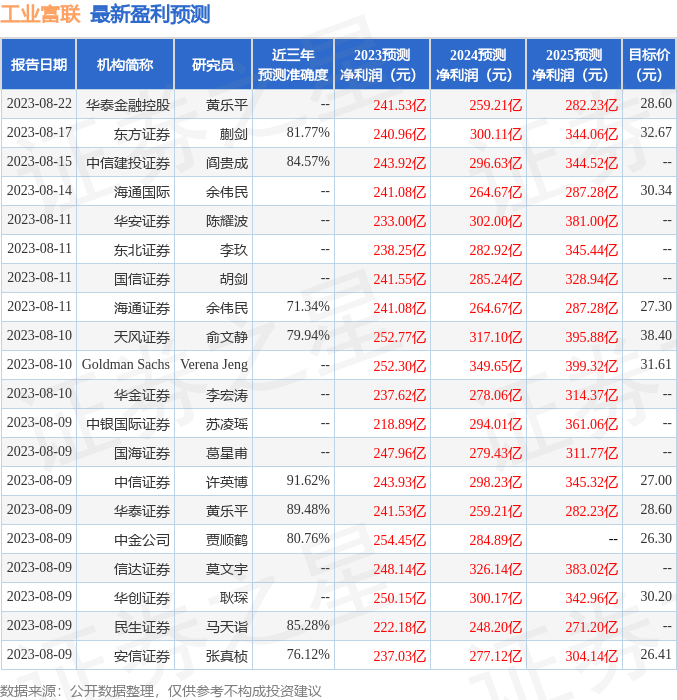Click the 399.32亿 2025 profit forecast

(x=592, y=366)
